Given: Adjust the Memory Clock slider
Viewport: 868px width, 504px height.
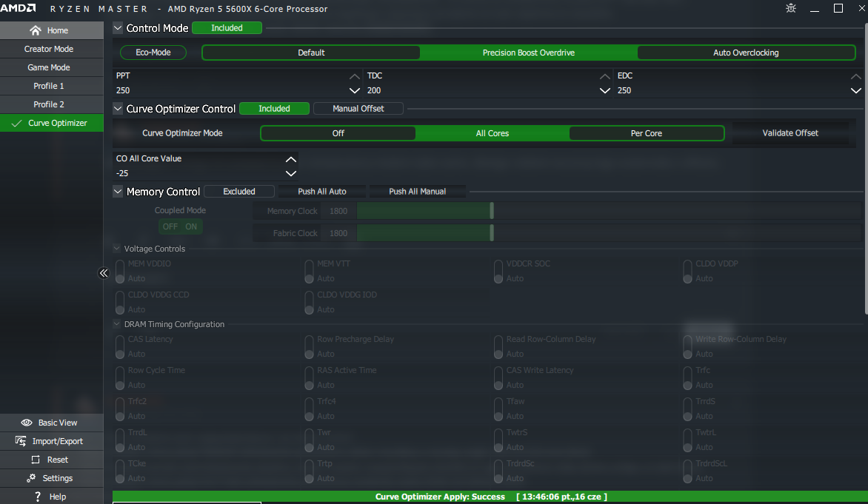Looking at the screenshot, I should click(492, 211).
